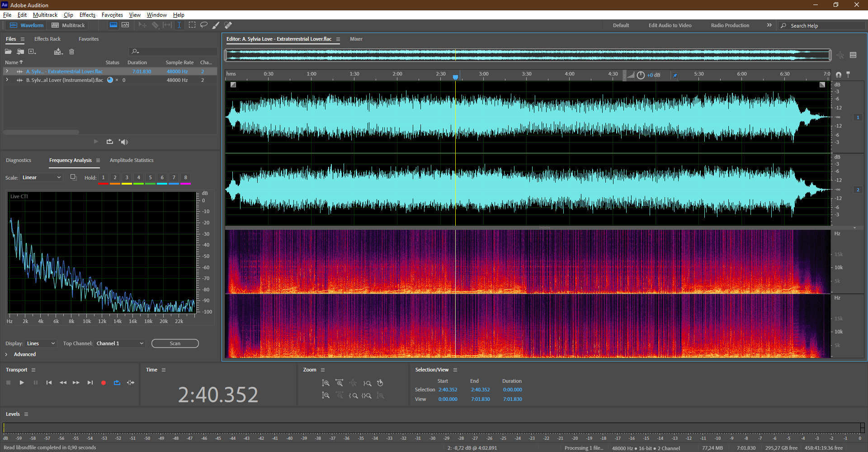Click the Skip Selection transport icon
The image size is (868, 452).
(131, 383)
